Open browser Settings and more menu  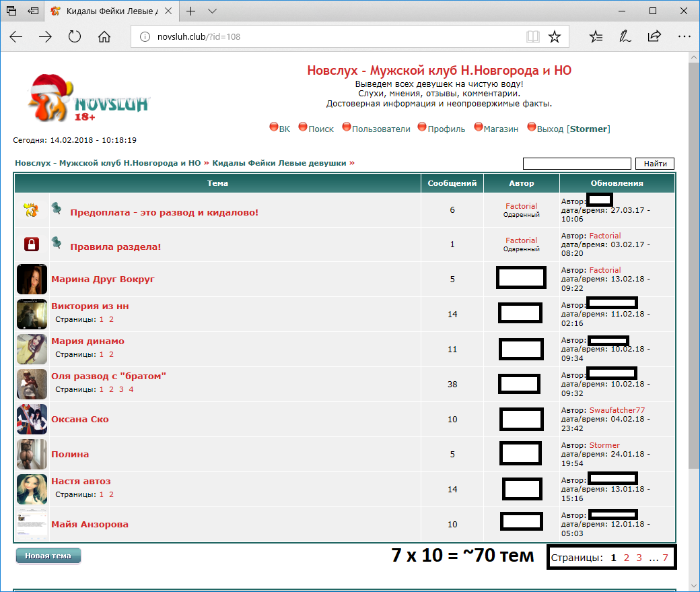pos(683,37)
